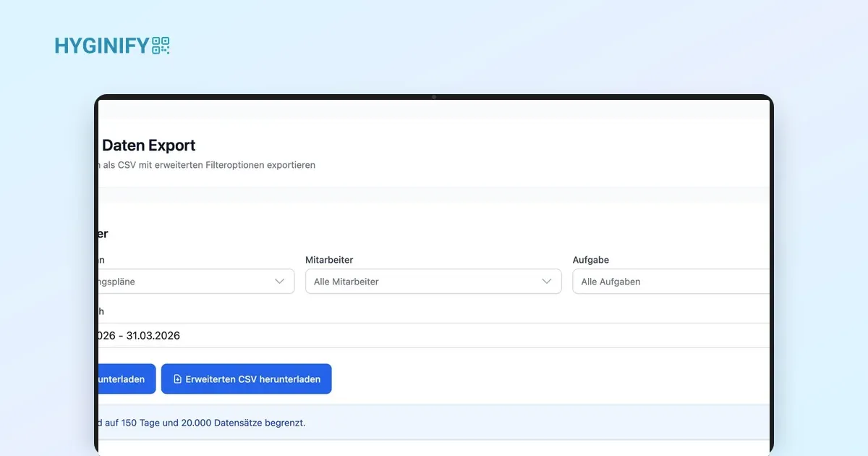Click the Hyginify logo

(112, 46)
